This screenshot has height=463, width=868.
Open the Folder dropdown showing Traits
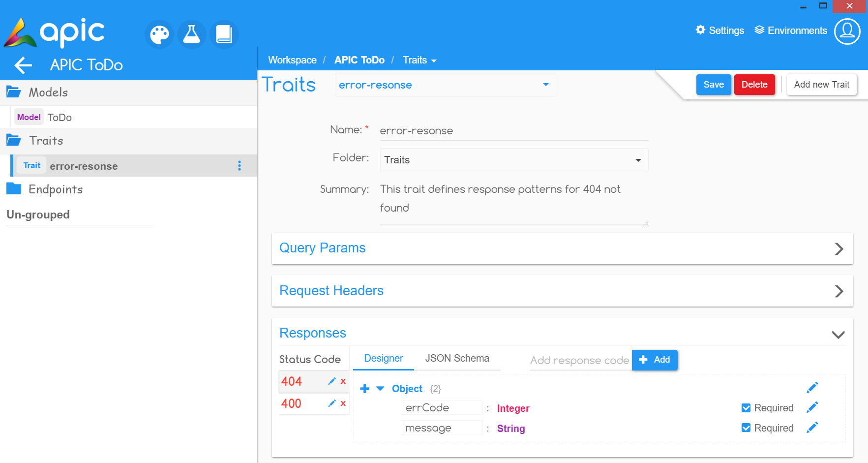(x=513, y=160)
